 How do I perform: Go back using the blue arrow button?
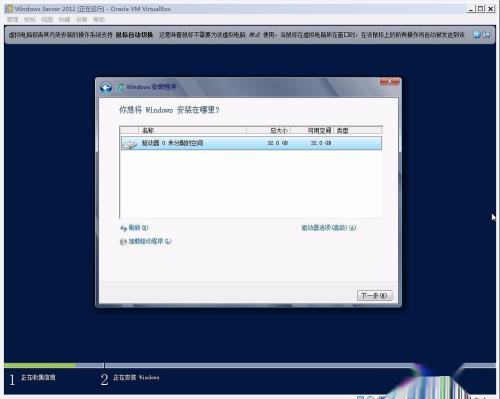pos(106,88)
